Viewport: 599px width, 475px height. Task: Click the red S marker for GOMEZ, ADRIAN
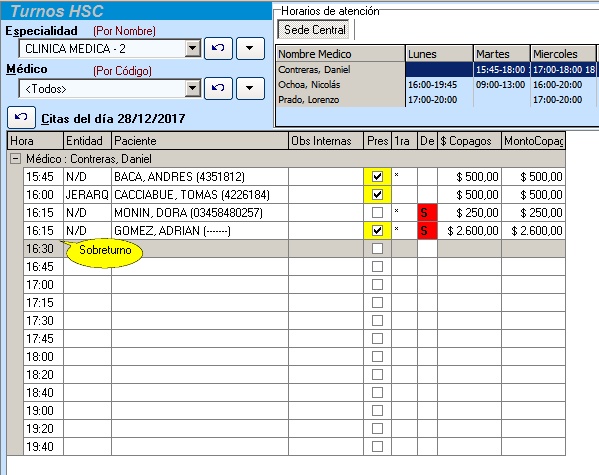427,230
